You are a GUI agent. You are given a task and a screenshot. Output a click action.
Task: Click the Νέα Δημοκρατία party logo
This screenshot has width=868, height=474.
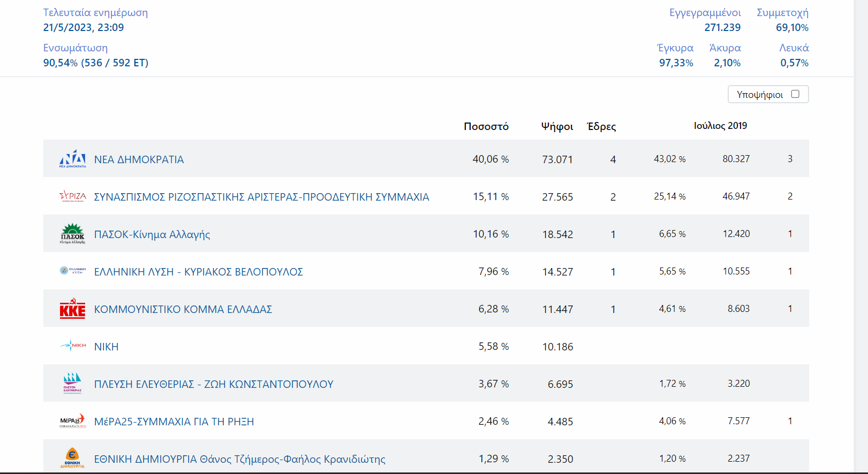(x=72, y=159)
